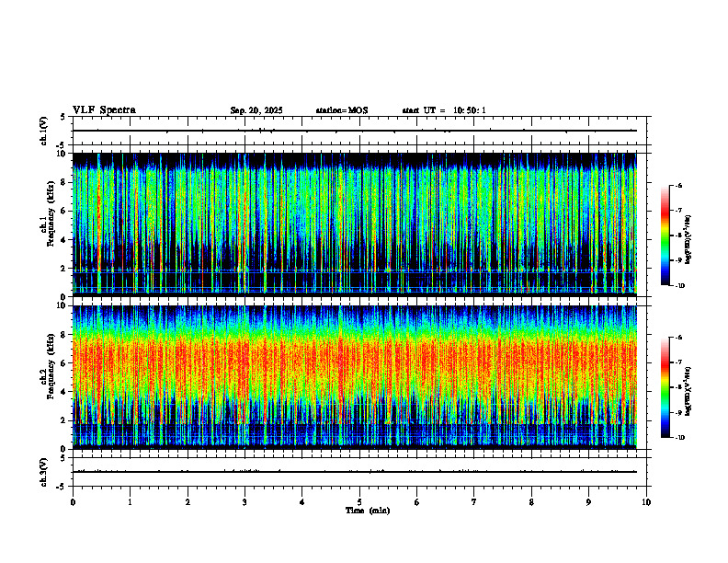
Task: Click the "-7" tick on ch.1 colorbar
Action: coord(678,211)
